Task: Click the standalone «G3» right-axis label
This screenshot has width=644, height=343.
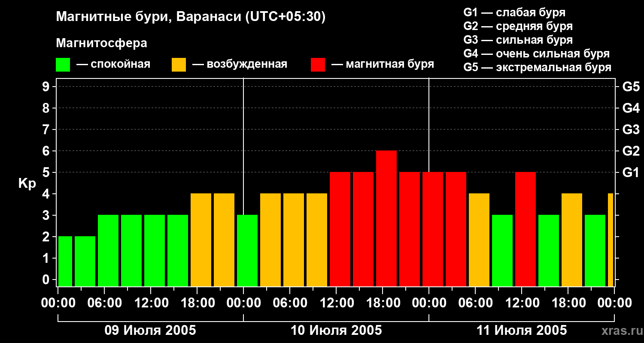Action: [631, 129]
